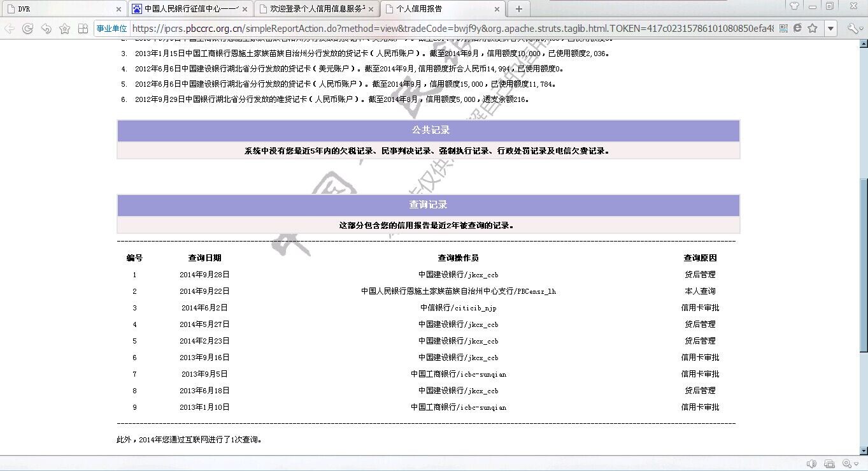Open the favorites star in toolbar
The width and height of the screenshot is (868, 471).
click(x=64, y=29)
